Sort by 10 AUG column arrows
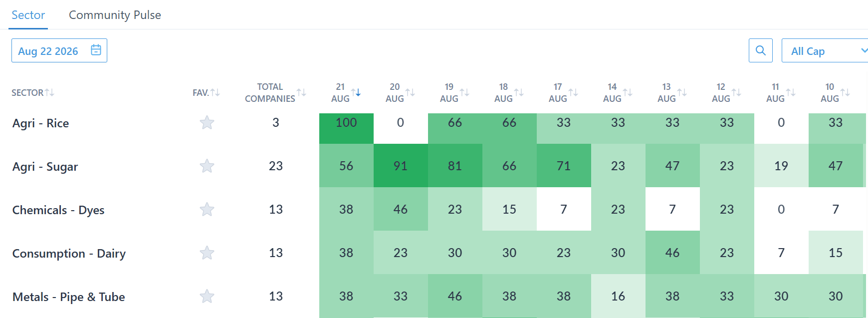Screen dimensions: 868x318 [845, 92]
